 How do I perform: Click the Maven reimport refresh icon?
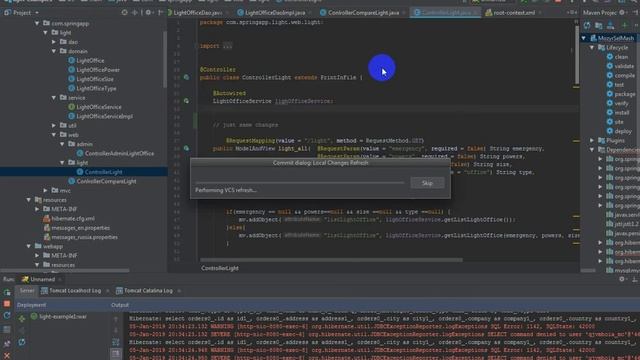pos(587,25)
